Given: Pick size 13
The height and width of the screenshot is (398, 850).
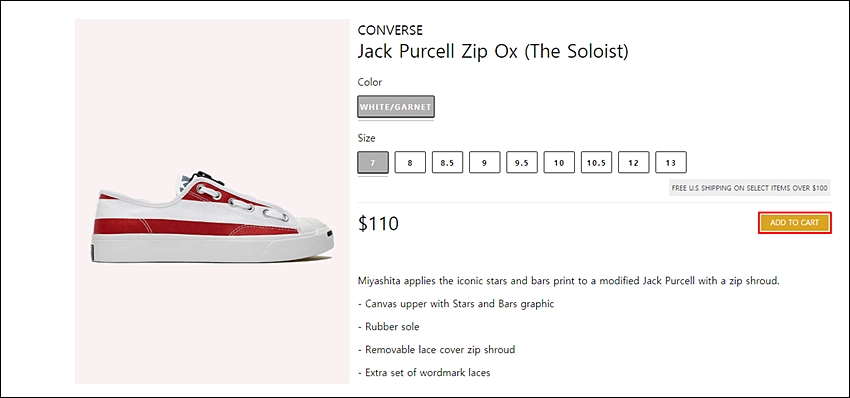Looking at the screenshot, I should (671, 162).
